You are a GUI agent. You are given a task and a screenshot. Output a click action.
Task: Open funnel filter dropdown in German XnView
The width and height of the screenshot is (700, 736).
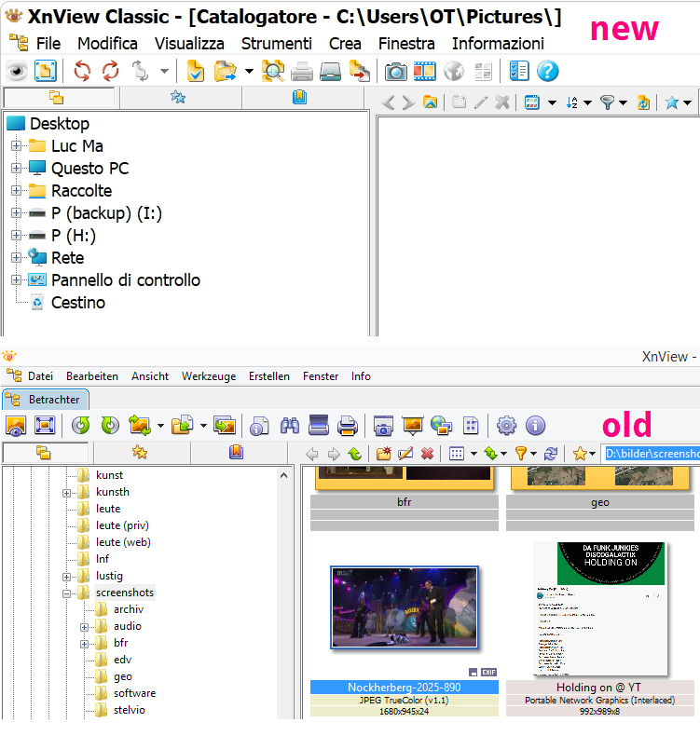click(x=533, y=454)
